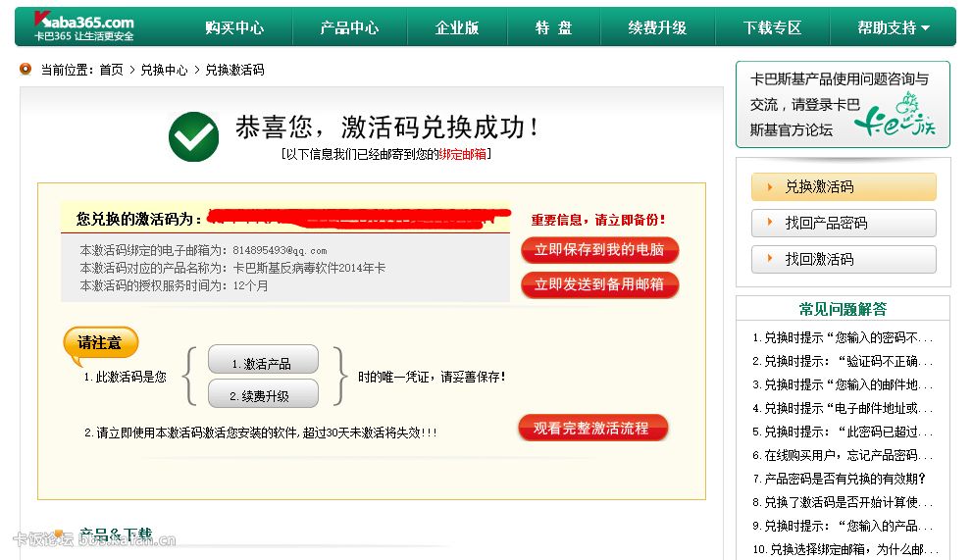
Task: Open FAQ 3 about 您输入的邮件地
Action: tap(843, 385)
